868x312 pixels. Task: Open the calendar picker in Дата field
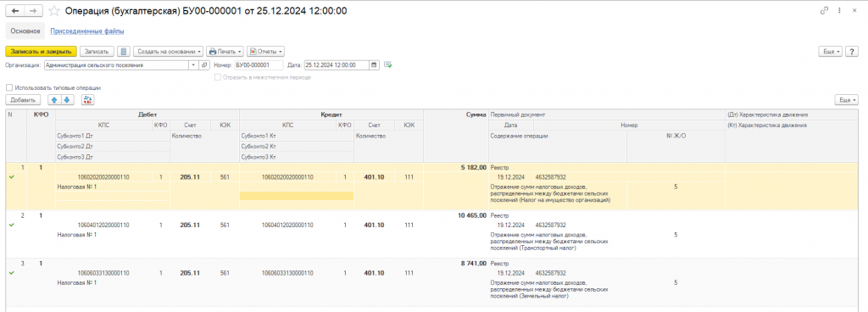coord(374,64)
